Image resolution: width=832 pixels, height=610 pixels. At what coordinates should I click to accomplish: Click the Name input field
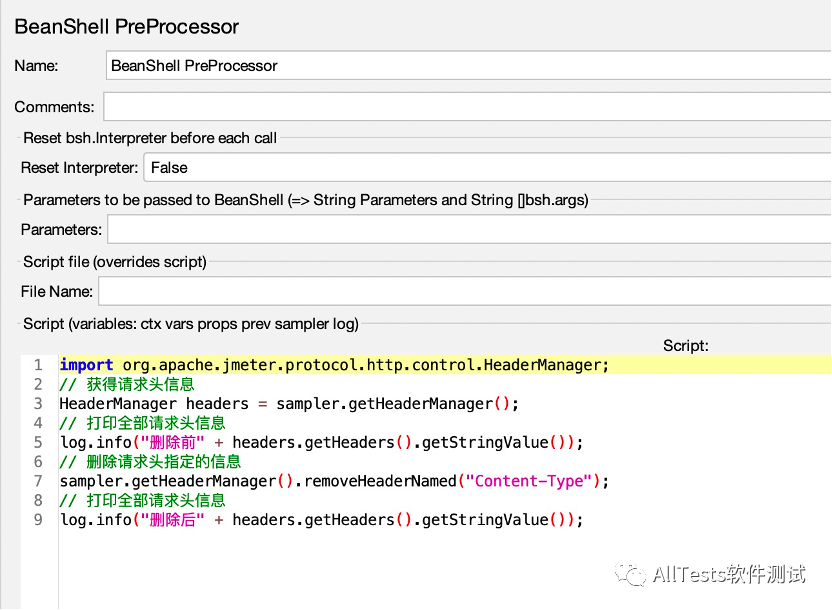pos(469,65)
